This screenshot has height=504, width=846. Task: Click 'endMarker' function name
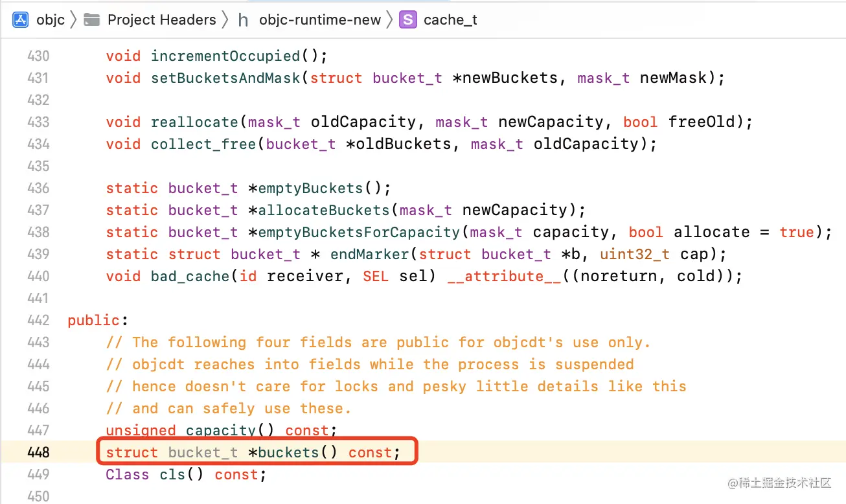(x=370, y=255)
